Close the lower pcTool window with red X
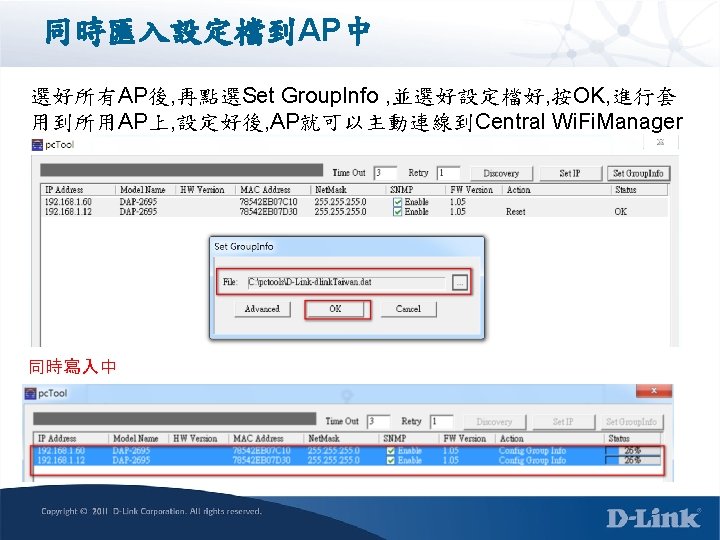 coord(654,391)
